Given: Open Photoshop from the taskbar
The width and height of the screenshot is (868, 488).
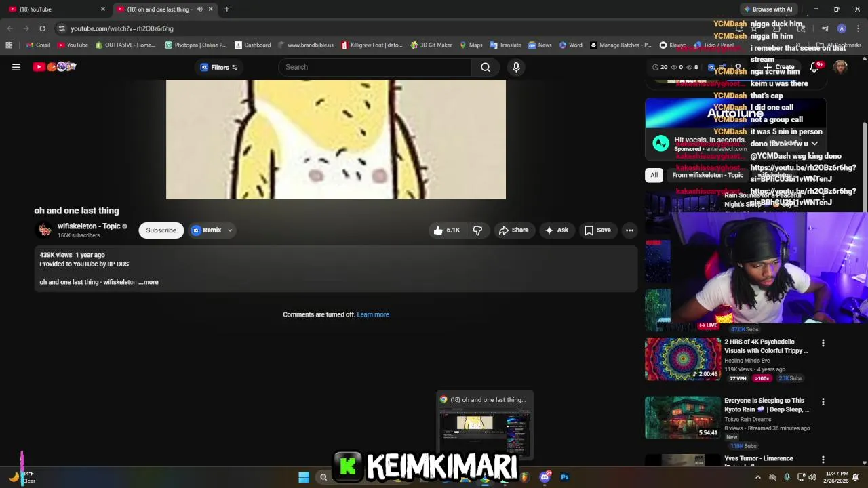Looking at the screenshot, I should (564, 477).
